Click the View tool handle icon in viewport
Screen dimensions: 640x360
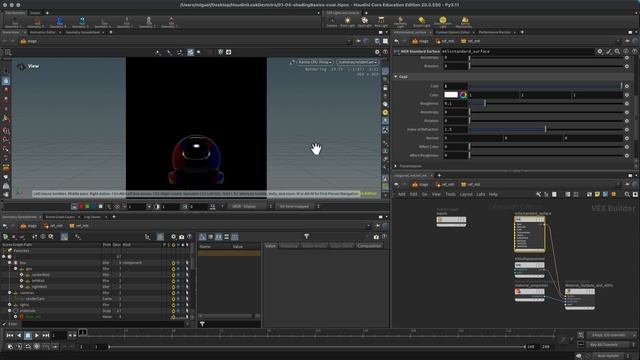tap(21, 66)
